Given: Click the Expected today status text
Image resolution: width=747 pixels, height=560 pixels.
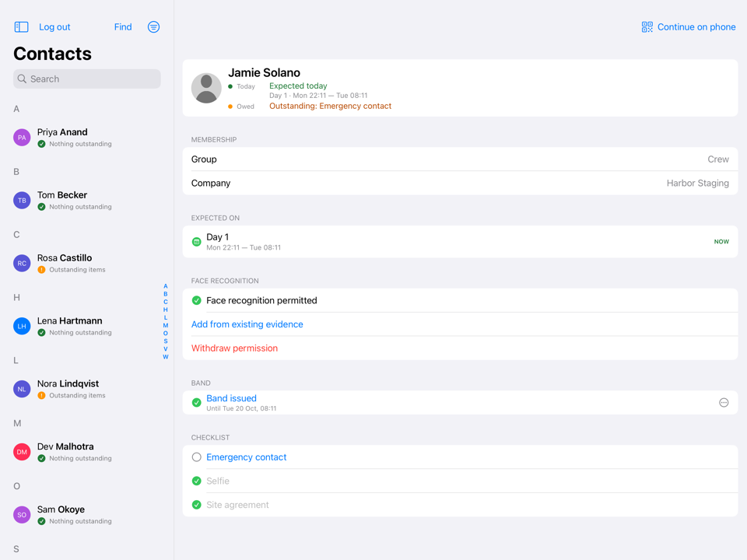Looking at the screenshot, I should [x=298, y=86].
